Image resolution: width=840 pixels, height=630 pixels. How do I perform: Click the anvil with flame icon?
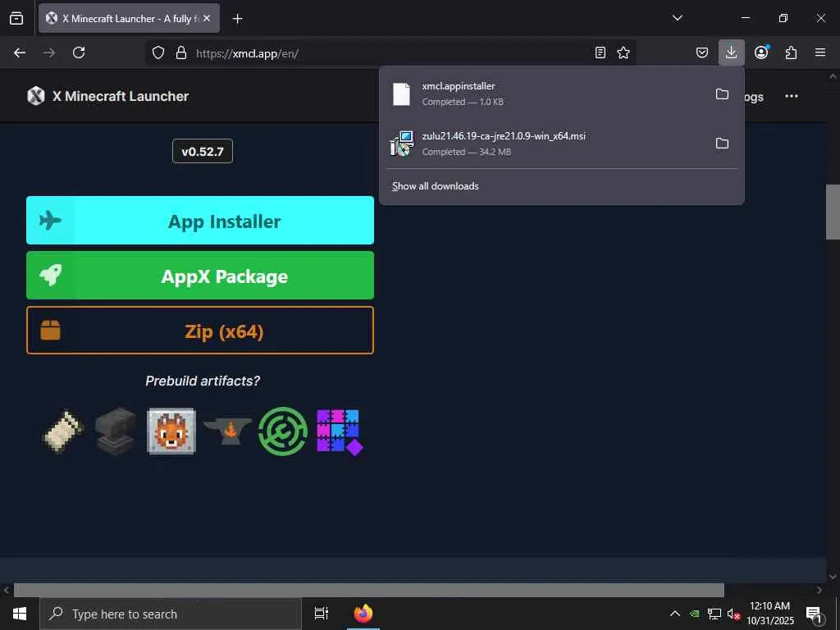(x=228, y=431)
